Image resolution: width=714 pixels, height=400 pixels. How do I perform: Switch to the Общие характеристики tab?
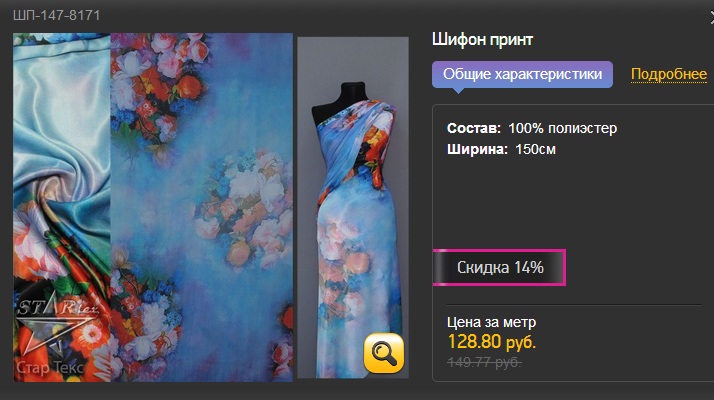pos(522,74)
